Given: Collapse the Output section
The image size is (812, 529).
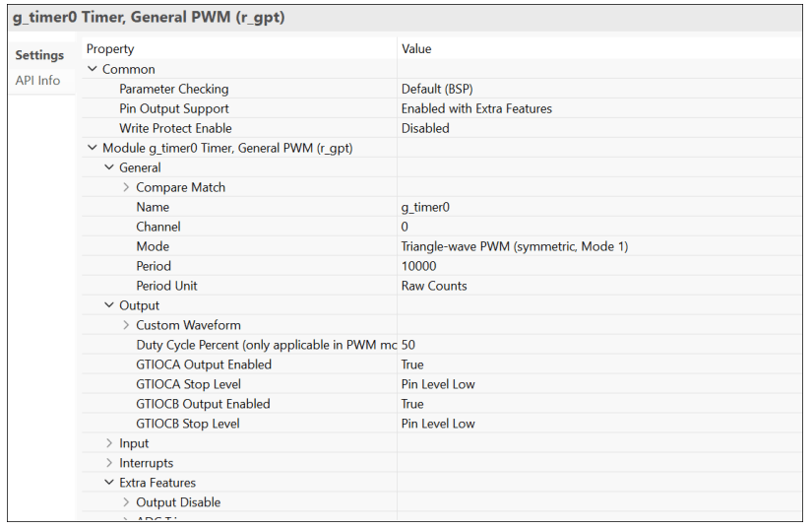Looking at the screenshot, I should coord(109,305).
